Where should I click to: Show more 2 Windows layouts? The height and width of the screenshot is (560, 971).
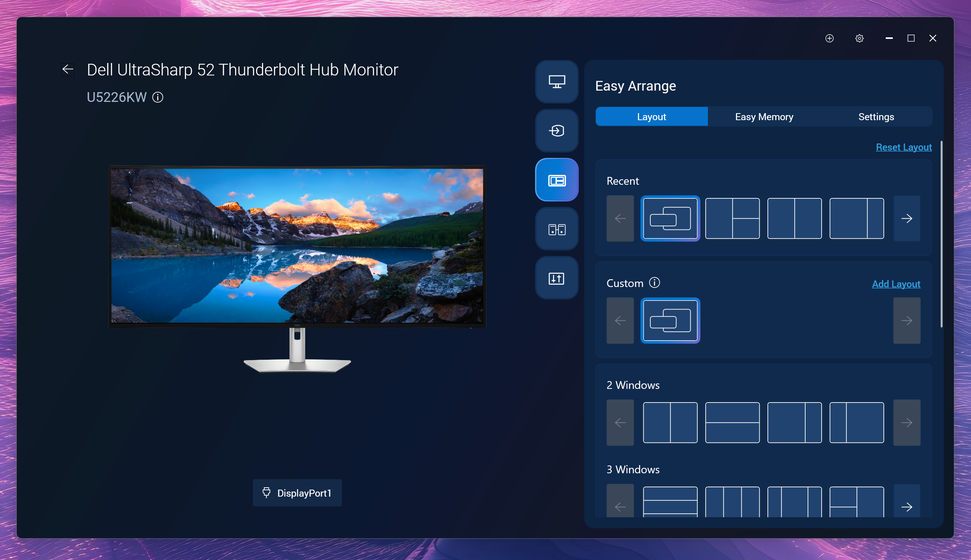[x=907, y=422]
